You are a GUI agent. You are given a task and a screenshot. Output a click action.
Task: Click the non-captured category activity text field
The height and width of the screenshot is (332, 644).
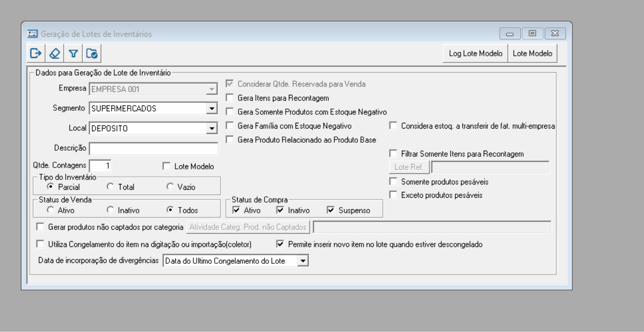tap(432, 227)
